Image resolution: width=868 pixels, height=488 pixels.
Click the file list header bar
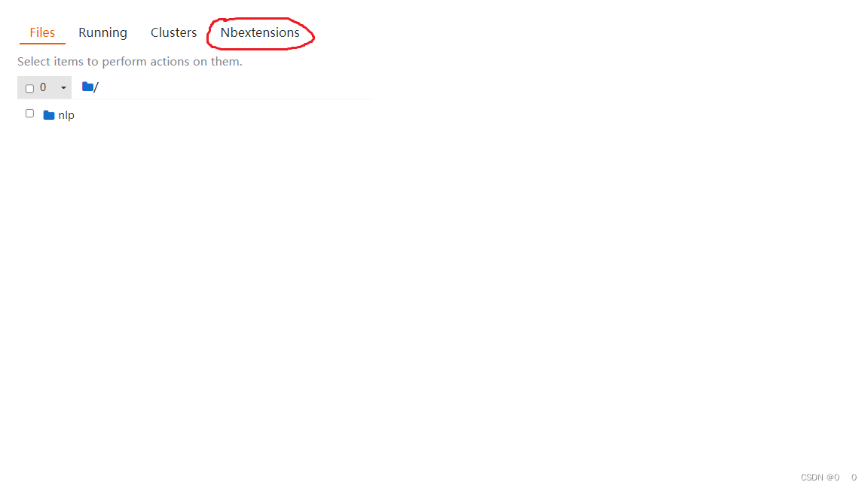(x=195, y=87)
